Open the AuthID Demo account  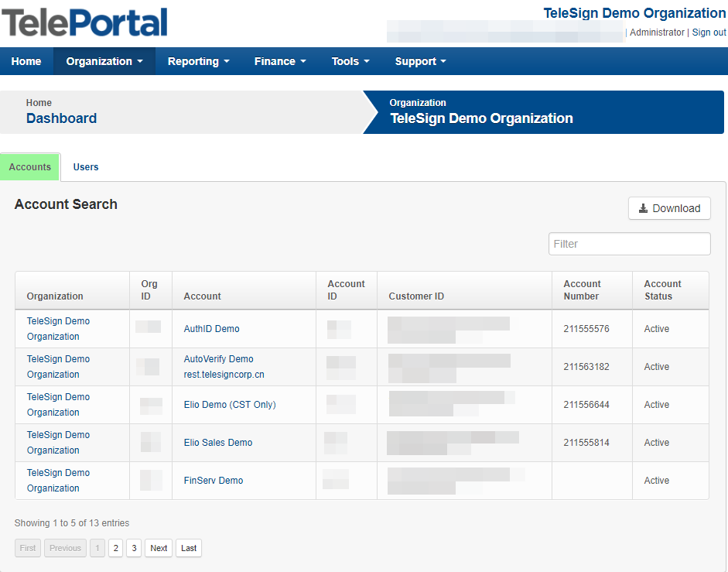(x=210, y=328)
